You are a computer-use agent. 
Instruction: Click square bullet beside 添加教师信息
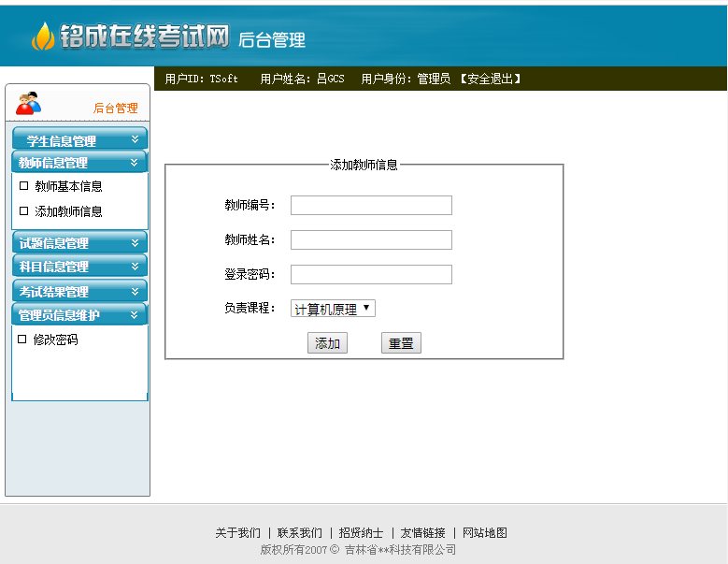(23, 211)
